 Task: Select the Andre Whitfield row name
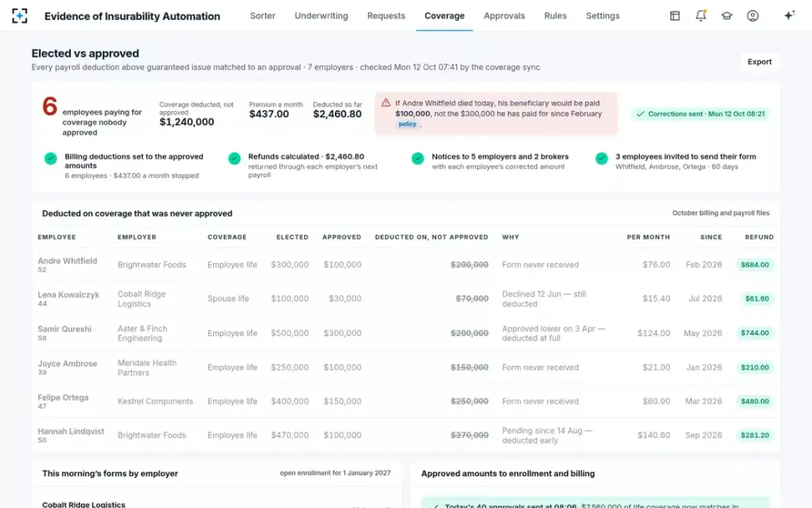coord(68,261)
